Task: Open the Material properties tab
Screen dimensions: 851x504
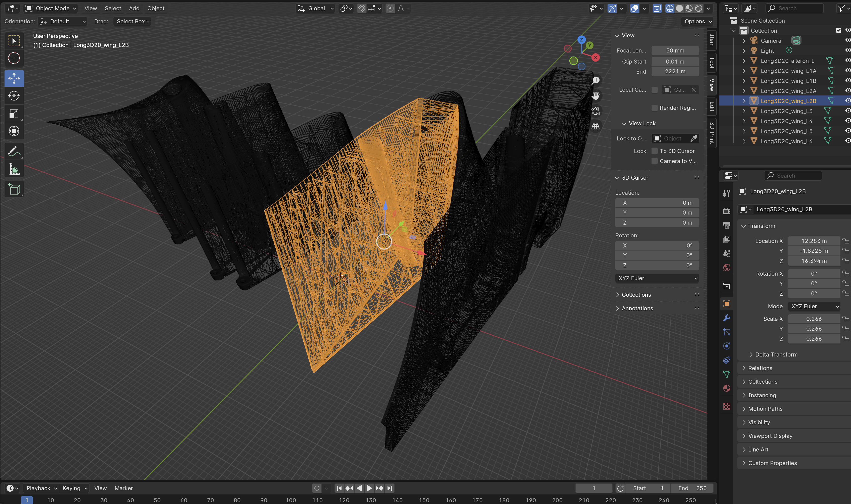Action: (727, 388)
